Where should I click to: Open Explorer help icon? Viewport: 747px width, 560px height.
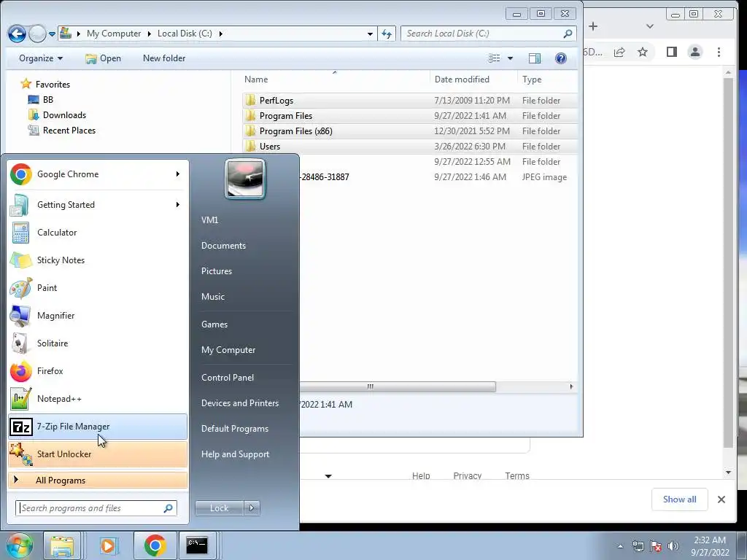click(x=561, y=58)
